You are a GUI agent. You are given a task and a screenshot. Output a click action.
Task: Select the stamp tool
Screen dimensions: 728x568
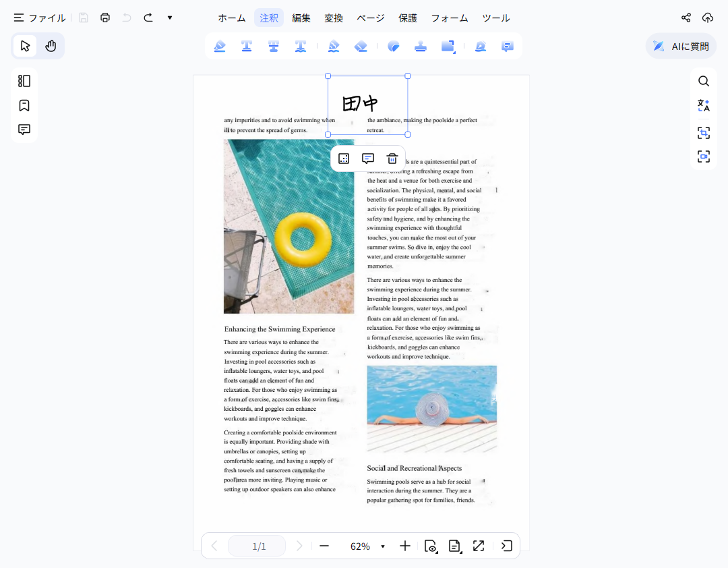[x=421, y=47]
